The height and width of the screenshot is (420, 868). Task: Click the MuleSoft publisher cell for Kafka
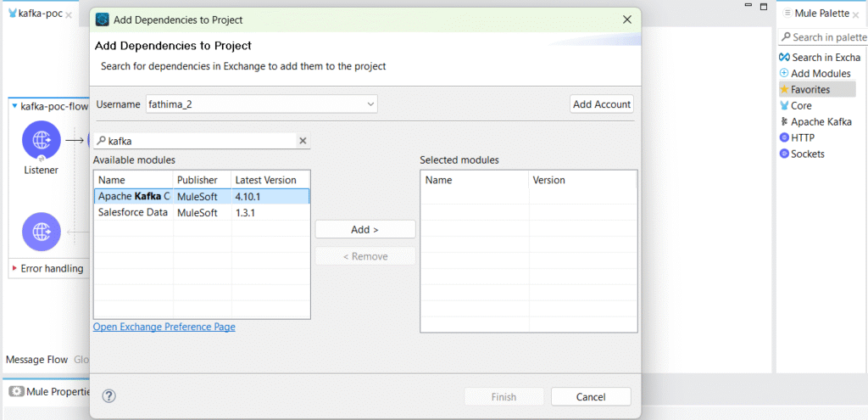pos(203,196)
